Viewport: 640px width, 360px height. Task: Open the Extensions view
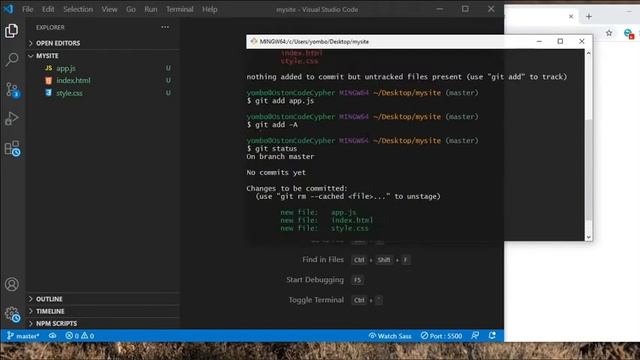(12, 149)
